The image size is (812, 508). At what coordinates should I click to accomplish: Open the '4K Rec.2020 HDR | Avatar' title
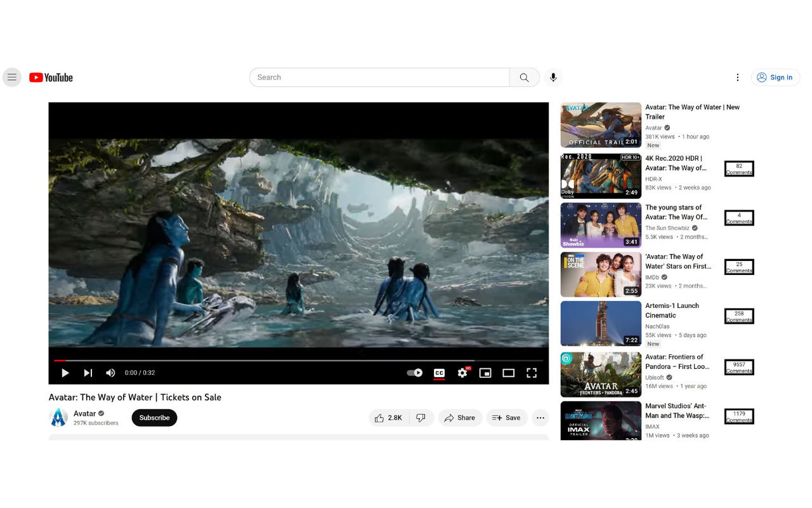point(676,163)
